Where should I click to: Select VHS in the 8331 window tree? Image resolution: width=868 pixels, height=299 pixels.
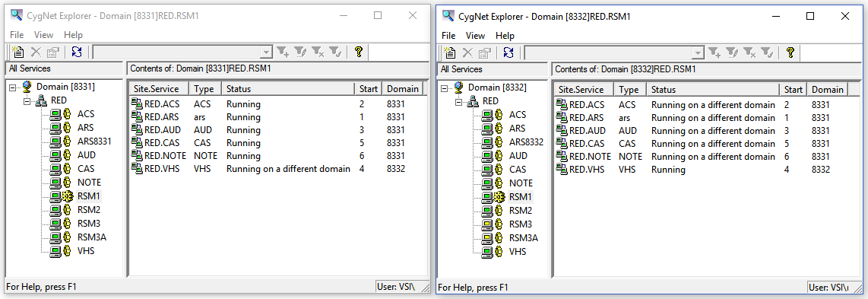[x=86, y=251]
